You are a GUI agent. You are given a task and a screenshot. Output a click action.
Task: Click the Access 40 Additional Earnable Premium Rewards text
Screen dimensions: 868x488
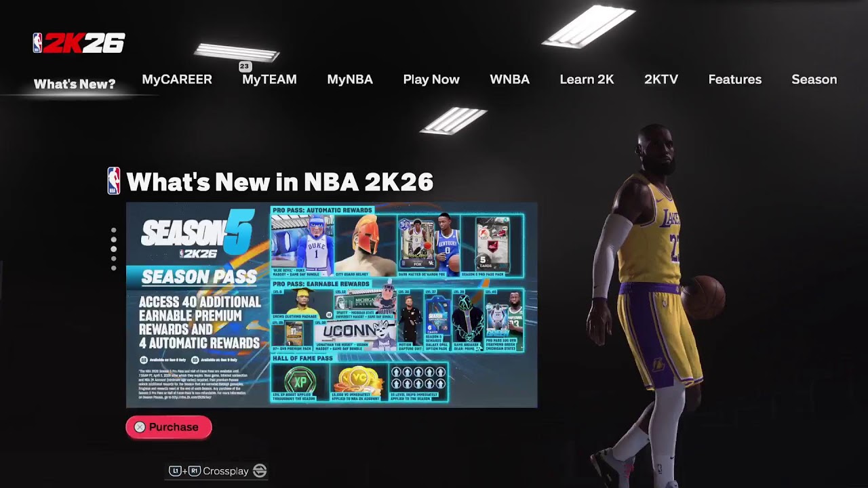(199, 322)
